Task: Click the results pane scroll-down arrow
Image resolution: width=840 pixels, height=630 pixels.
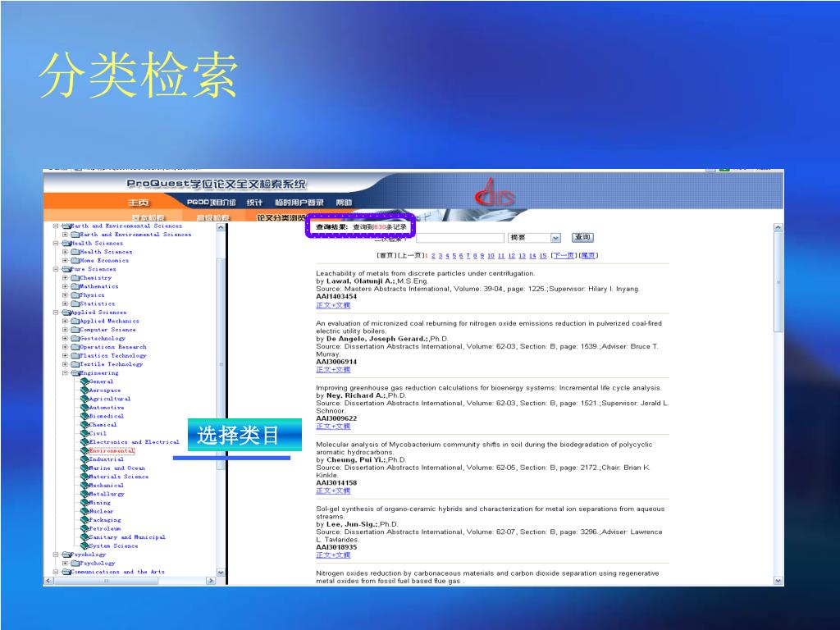Action: [x=778, y=581]
